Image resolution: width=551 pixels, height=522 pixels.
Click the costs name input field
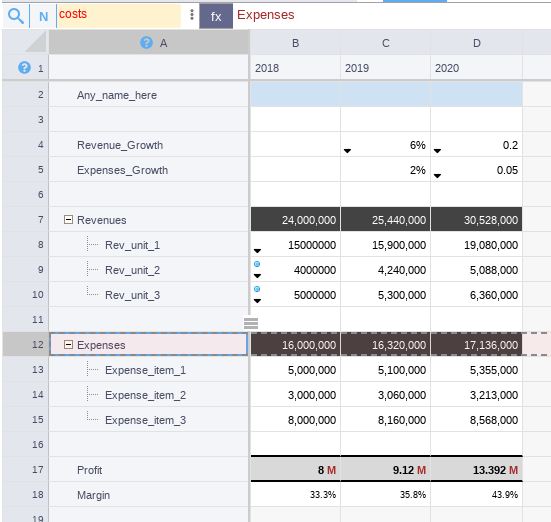tap(119, 16)
